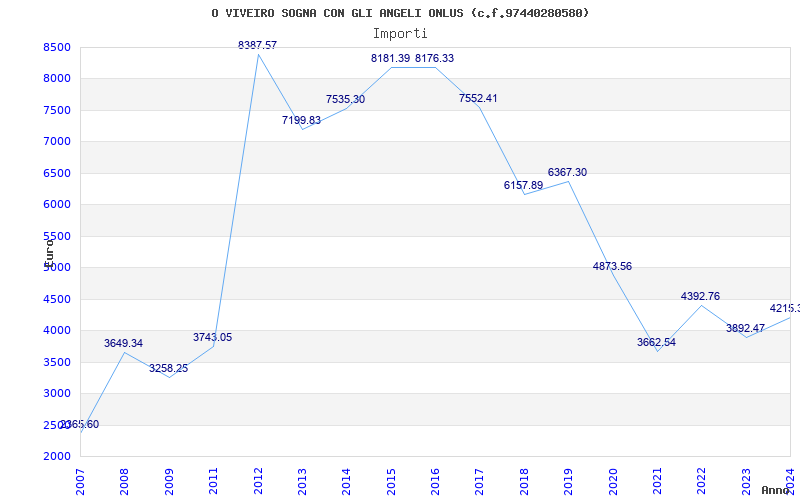Click y-axis tick label 4500
The width and height of the screenshot is (800, 500).
point(57,299)
